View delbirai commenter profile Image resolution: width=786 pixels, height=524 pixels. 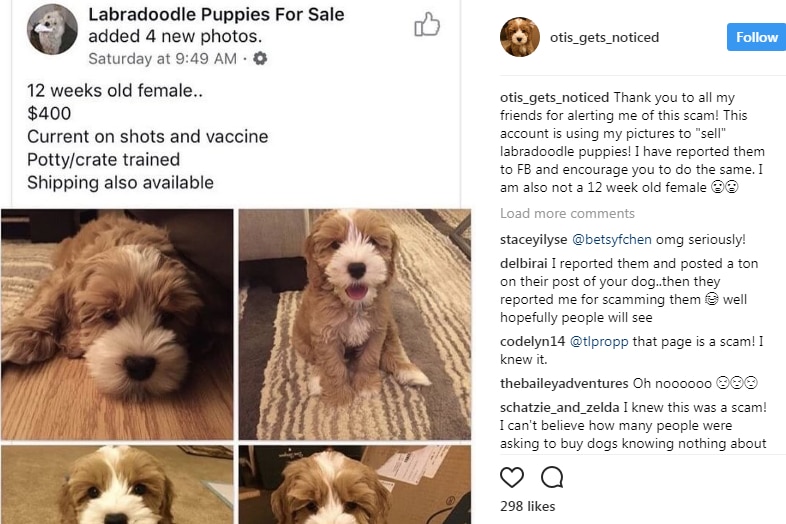coord(523,263)
